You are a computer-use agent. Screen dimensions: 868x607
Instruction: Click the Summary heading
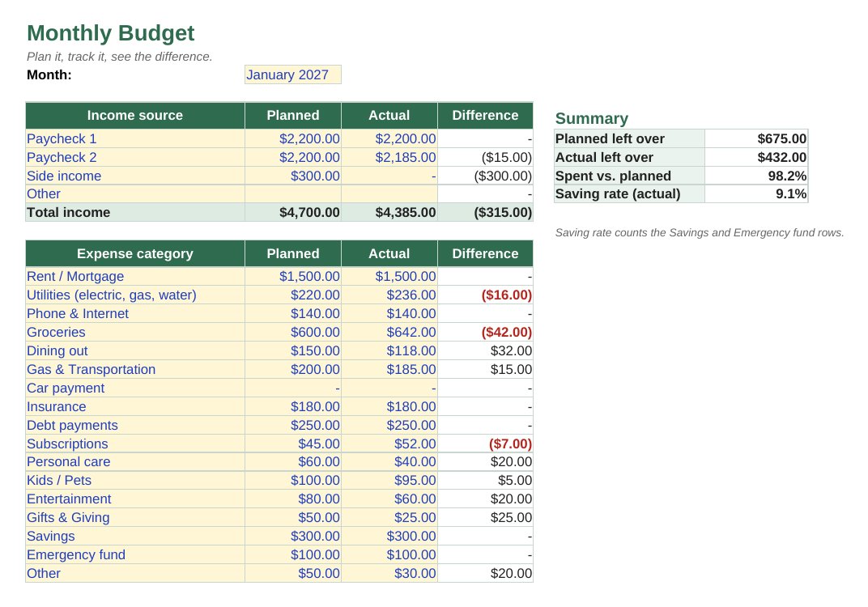coord(591,118)
